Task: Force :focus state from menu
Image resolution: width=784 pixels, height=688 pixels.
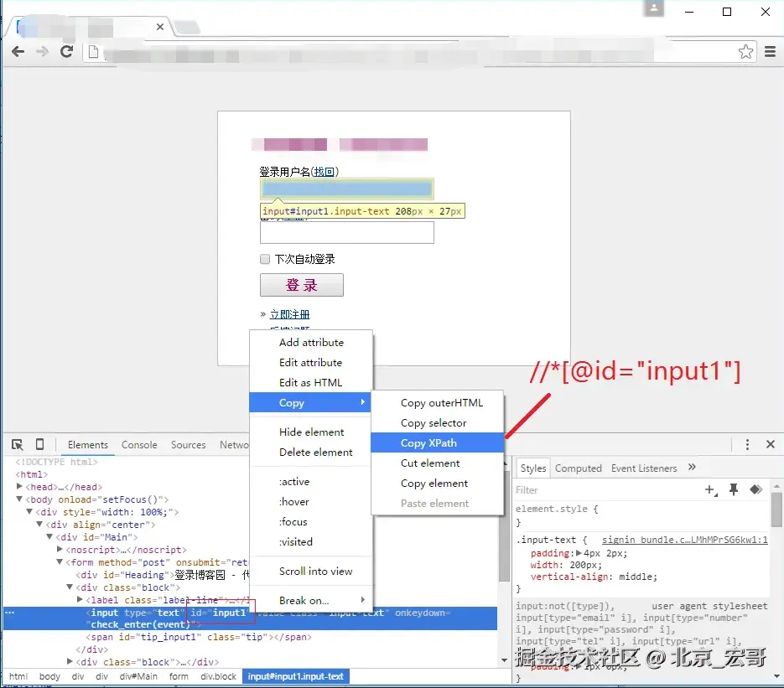Action: (311, 521)
